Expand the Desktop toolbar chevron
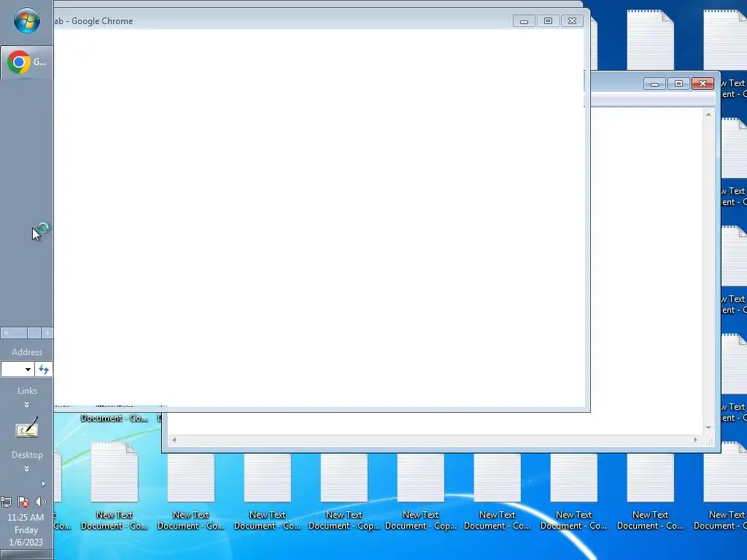 tap(27, 469)
